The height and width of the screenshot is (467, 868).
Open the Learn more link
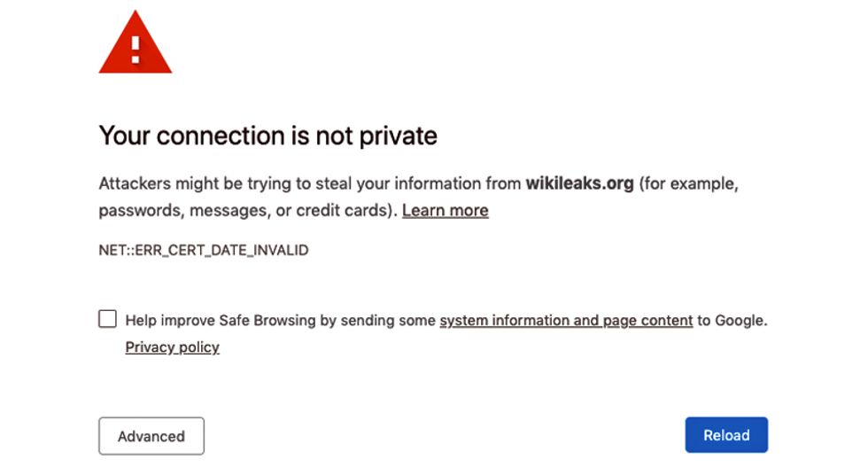point(445,211)
